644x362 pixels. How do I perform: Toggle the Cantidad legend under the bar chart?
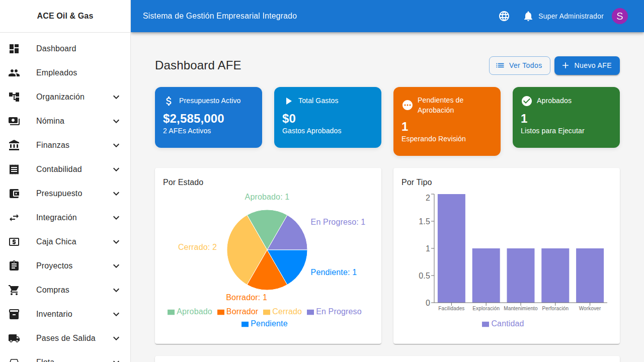(x=503, y=324)
